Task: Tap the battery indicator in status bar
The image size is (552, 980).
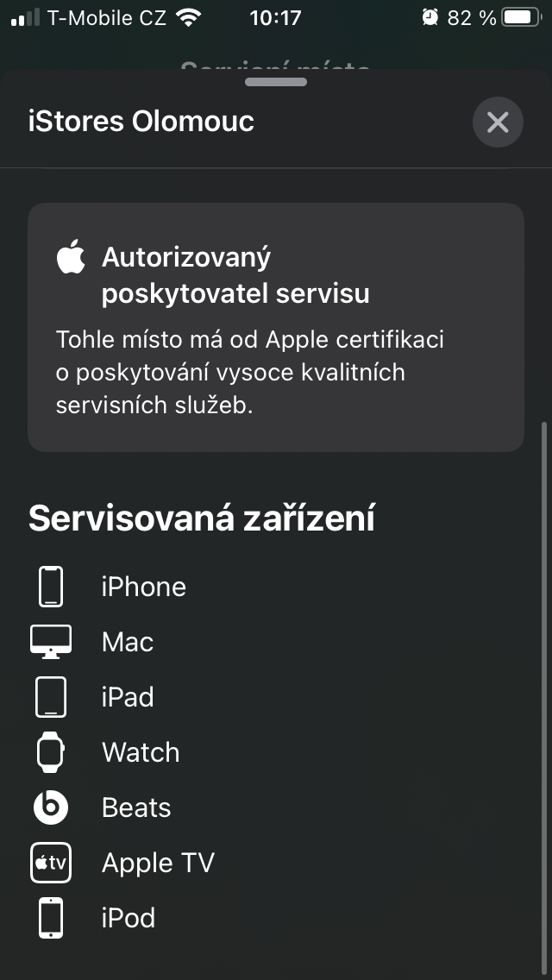Action: 522,17
